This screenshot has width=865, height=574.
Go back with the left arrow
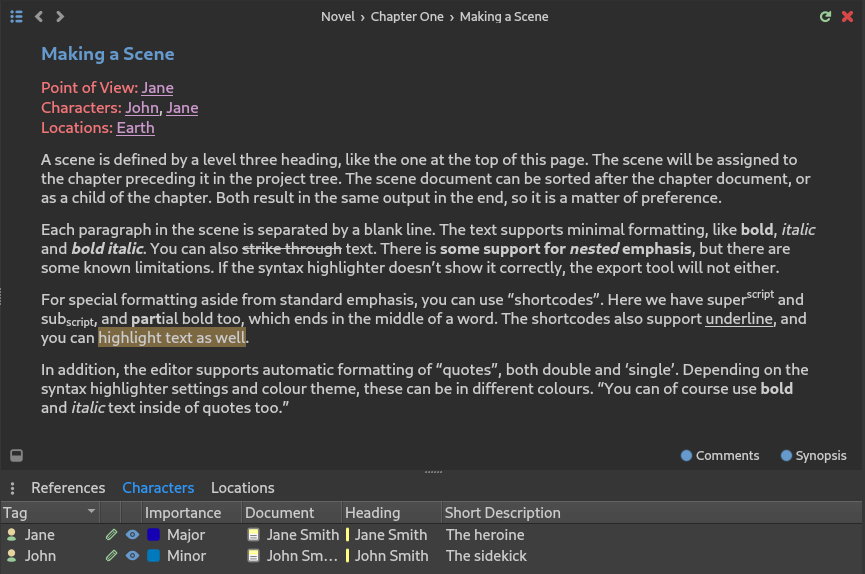tap(39, 17)
